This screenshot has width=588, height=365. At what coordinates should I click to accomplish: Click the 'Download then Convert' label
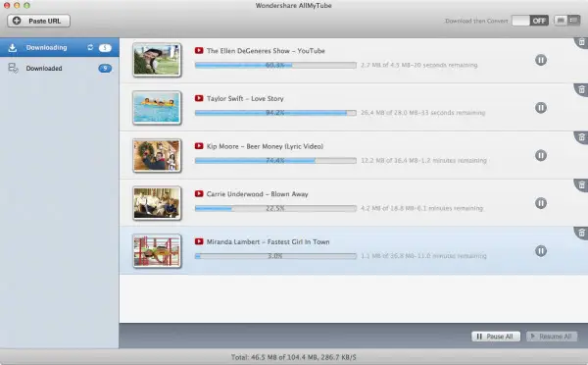tap(476, 21)
